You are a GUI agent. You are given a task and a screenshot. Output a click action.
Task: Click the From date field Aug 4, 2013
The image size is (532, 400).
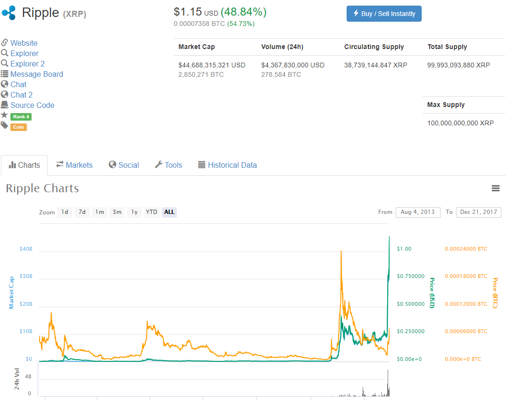pyautogui.click(x=418, y=212)
